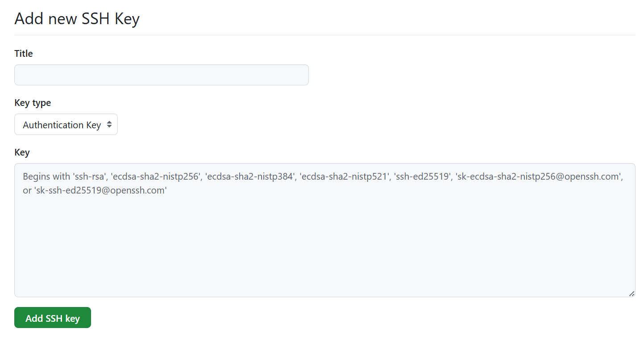Click the 'ecdsa-sha2-nistp256' placeholder hint text
The height and width of the screenshot is (345, 644).
click(x=156, y=177)
